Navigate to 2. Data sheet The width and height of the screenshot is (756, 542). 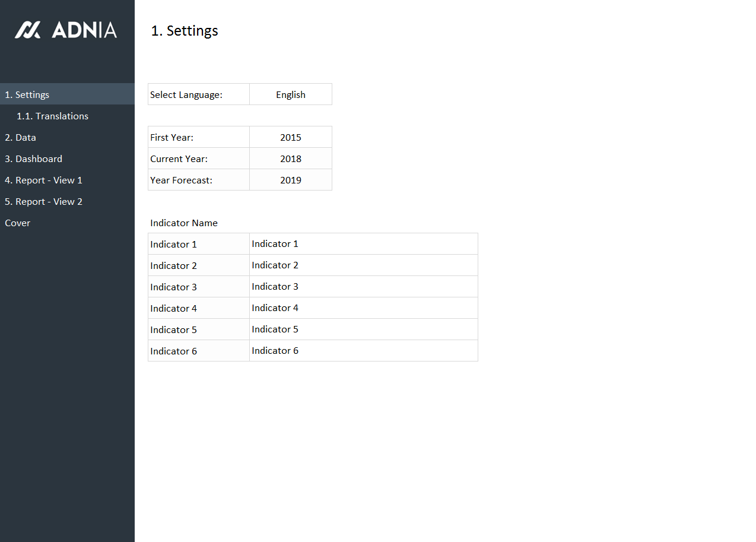21,137
